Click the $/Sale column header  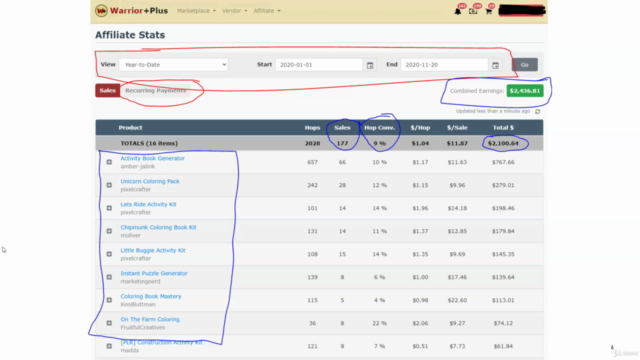coord(457,127)
